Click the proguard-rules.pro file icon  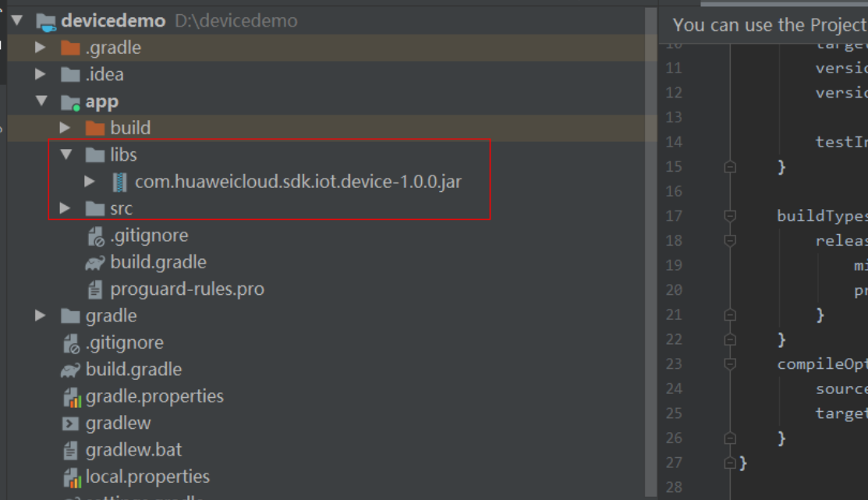[95, 289]
